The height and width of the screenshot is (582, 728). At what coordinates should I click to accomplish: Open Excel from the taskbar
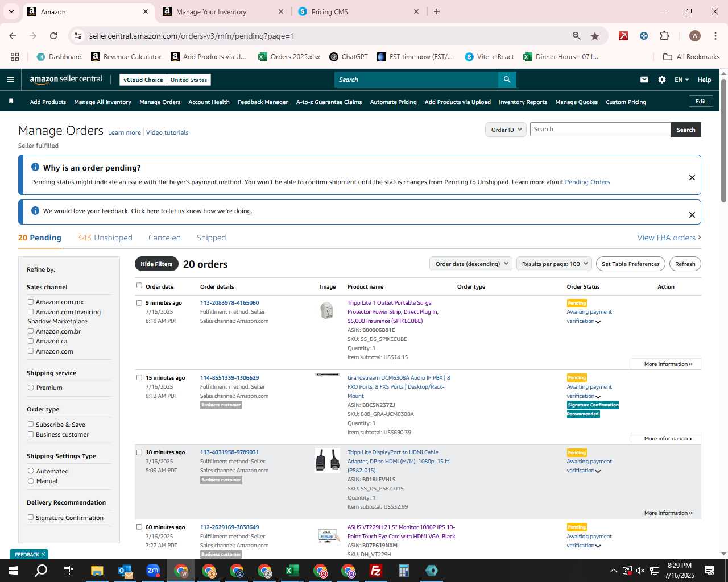coord(292,571)
